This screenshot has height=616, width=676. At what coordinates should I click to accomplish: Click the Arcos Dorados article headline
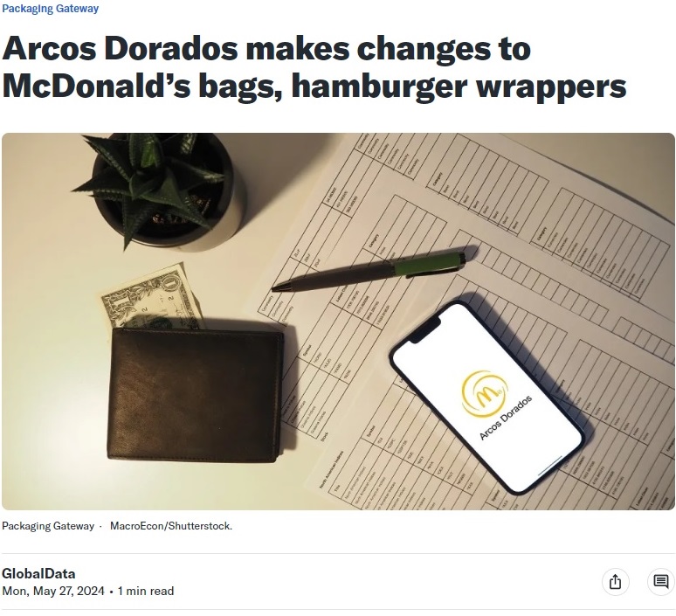[314, 67]
